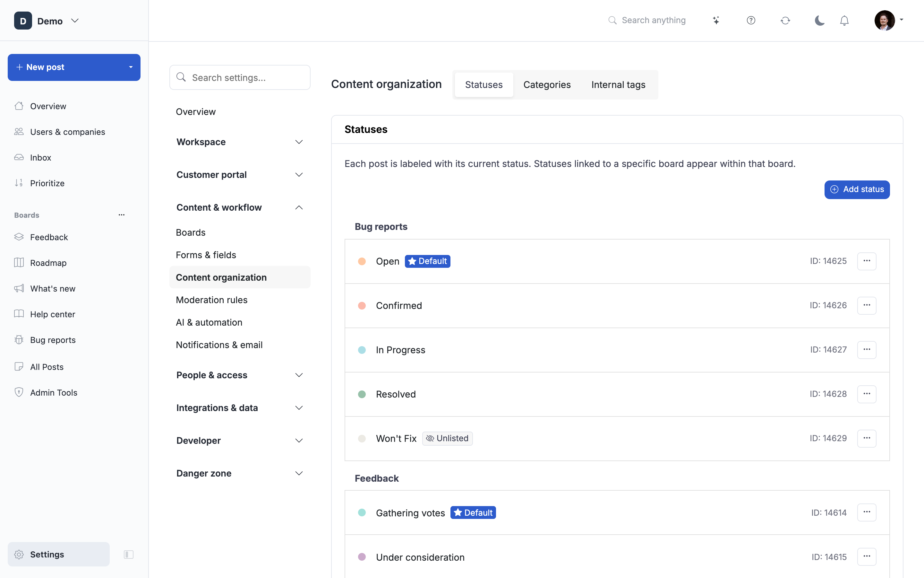Open the Bug reports board in the sidebar
The height and width of the screenshot is (578, 924).
(x=53, y=340)
